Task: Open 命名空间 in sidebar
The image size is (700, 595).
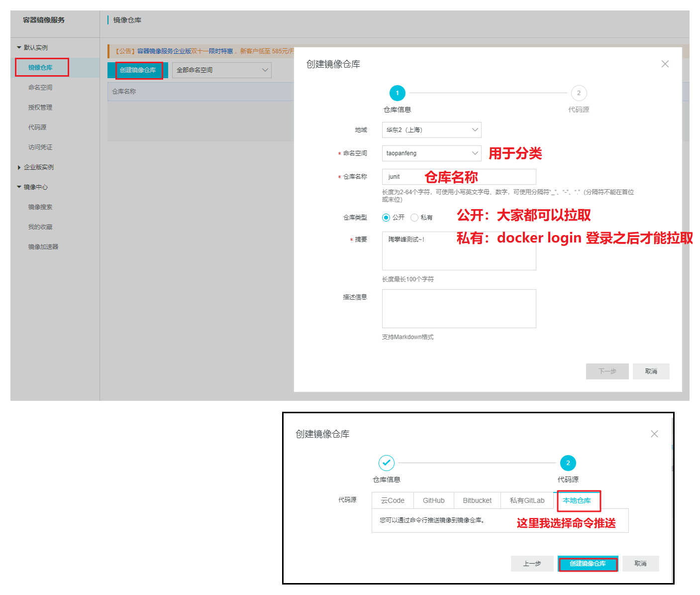Action: 40,88
